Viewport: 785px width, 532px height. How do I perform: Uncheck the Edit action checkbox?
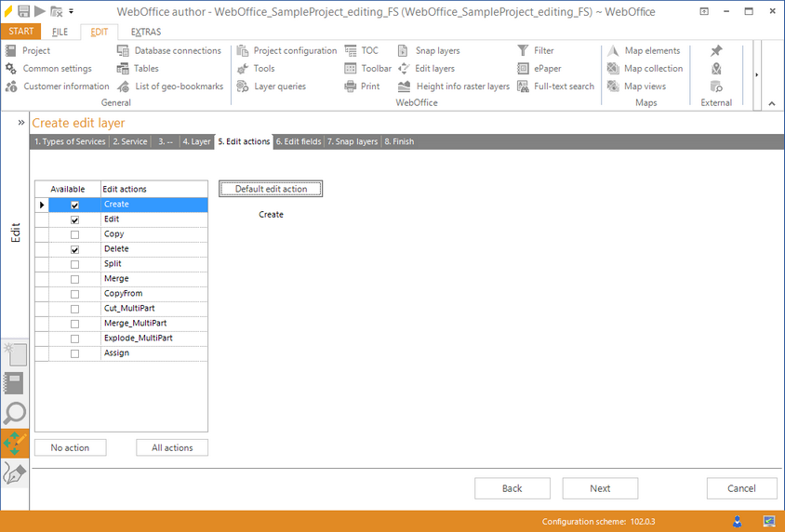74,219
